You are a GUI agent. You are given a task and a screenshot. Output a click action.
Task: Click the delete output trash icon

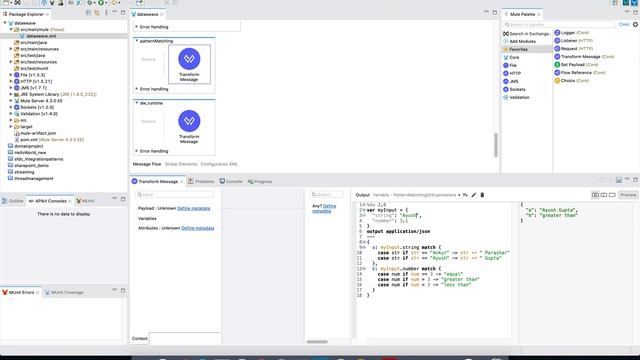pos(482,195)
